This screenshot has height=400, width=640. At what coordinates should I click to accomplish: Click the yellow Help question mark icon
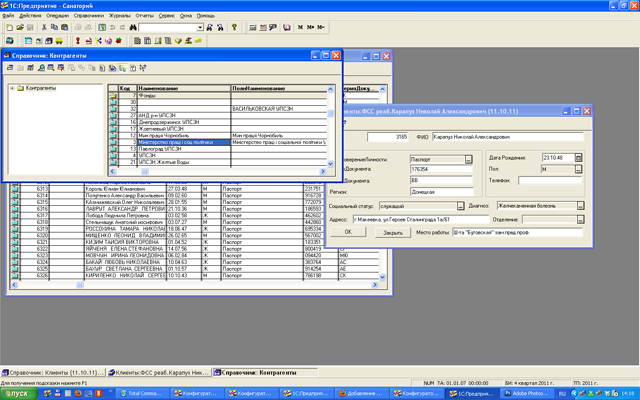[234, 27]
